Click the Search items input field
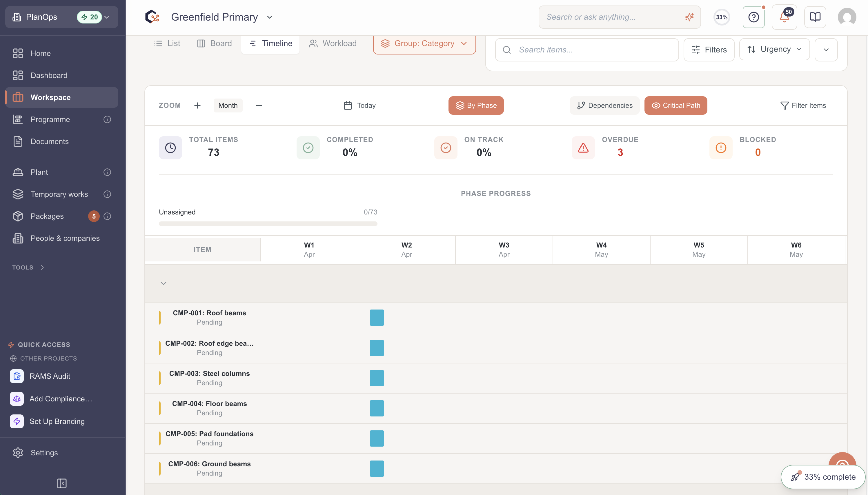The width and height of the screenshot is (868, 495). click(x=587, y=50)
